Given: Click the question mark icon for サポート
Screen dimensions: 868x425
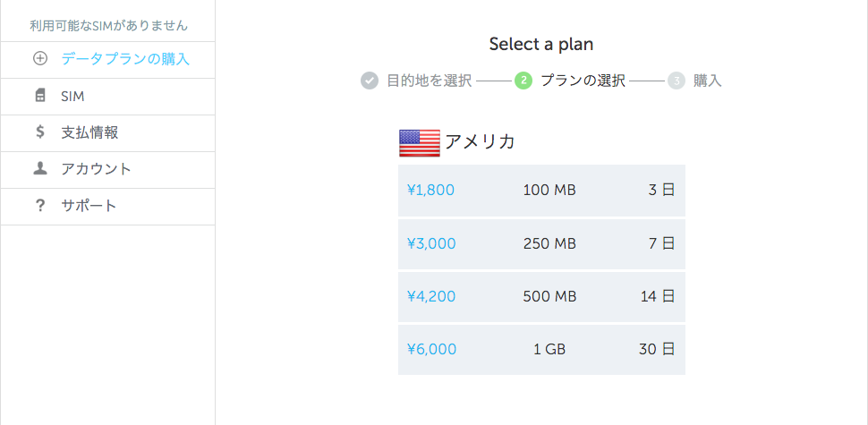Looking at the screenshot, I should (x=40, y=206).
